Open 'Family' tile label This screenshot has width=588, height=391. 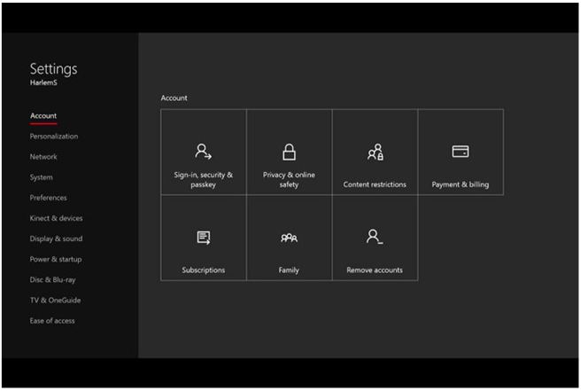tap(289, 270)
